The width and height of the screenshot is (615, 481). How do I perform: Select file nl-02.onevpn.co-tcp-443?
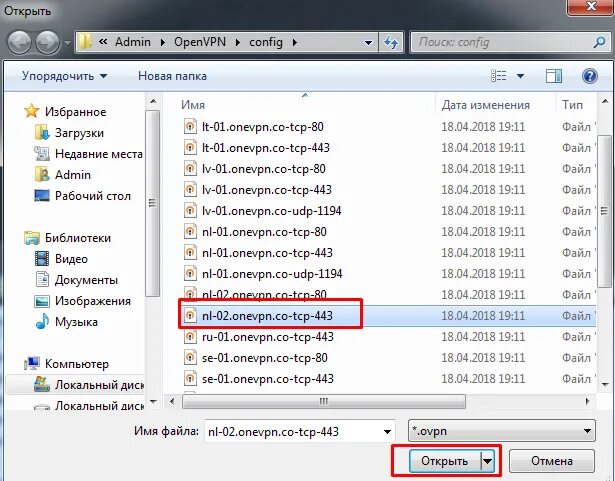(267, 316)
